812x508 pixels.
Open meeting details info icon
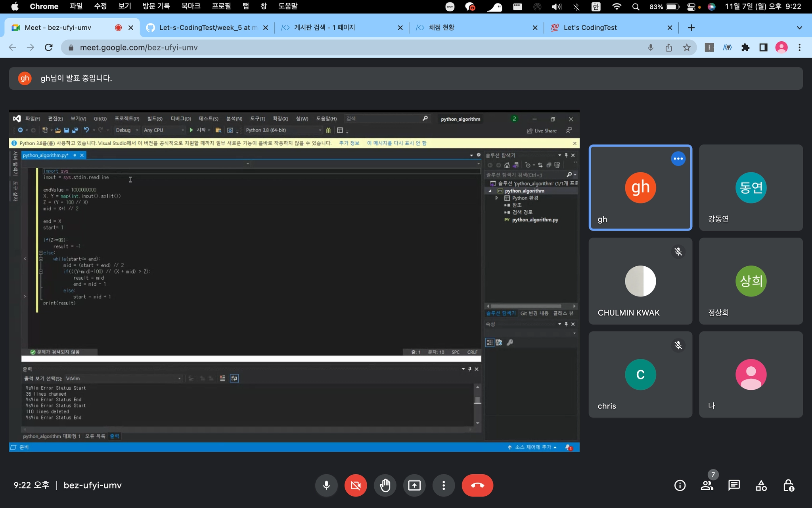[680, 485]
